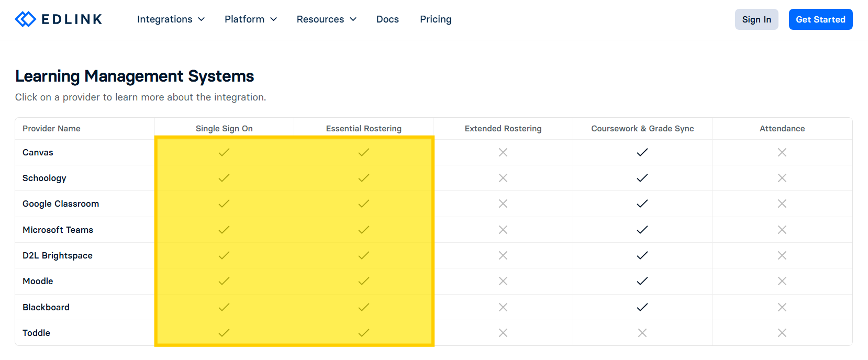The width and height of the screenshot is (868, 360).
Task: Click Microsoft Teams Single Sign On checkmark
Action: [x=224, y=230]
